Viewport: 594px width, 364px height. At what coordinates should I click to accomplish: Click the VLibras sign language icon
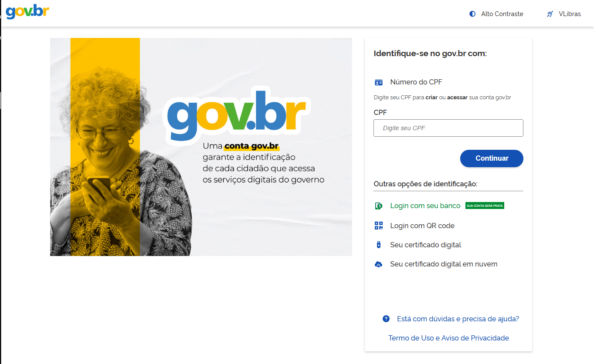(x=550, y=14)
